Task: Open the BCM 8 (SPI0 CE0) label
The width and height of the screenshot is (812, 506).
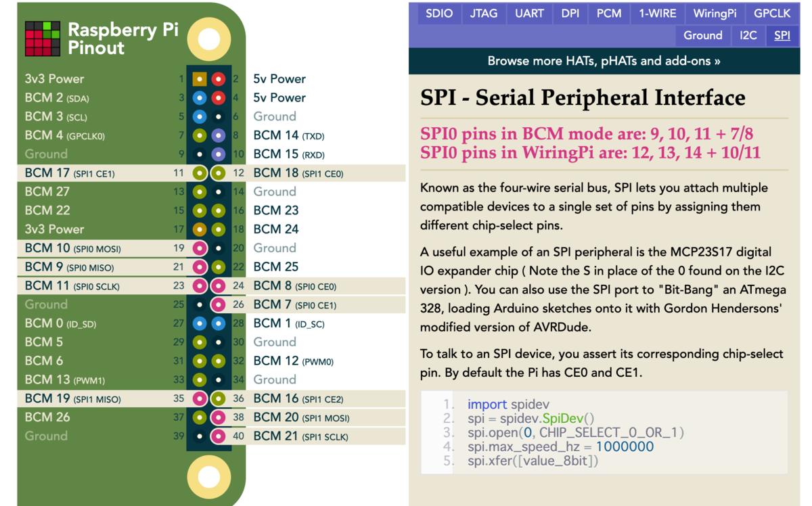Action: (295, 285)
